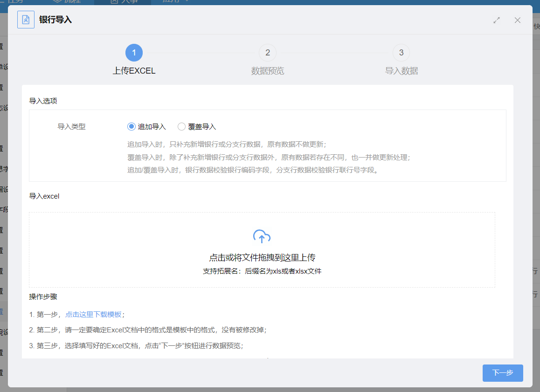This screenshot has height=392, width=540.
Task: Click the 上传EXCEL step label
Action: (134, 71)
